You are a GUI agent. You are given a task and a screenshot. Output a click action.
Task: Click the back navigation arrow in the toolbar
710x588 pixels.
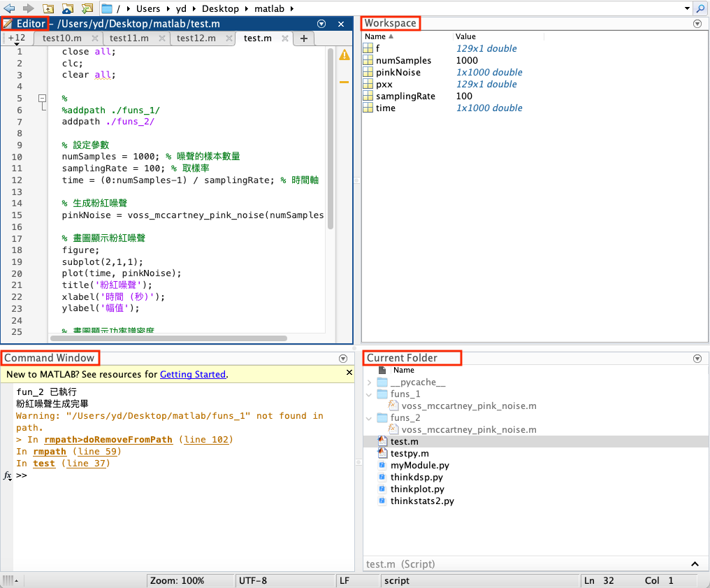tap(8, 8)
